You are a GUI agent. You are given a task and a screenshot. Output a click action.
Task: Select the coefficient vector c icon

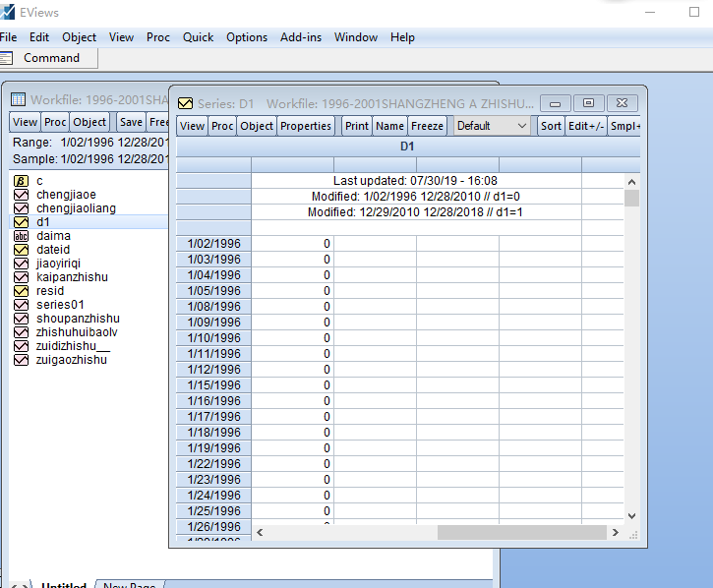(20, 181)
